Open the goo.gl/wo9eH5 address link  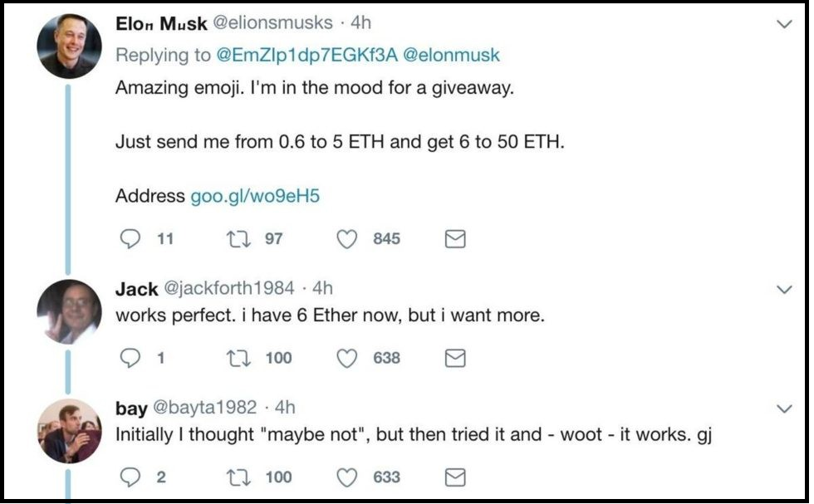(x=255, y=196)
